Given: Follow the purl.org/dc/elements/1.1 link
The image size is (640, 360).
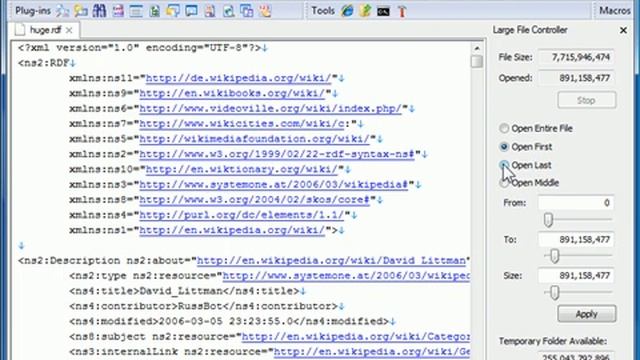Looking at the screenshot, I should pyautogui.click(x=242, y=215).
